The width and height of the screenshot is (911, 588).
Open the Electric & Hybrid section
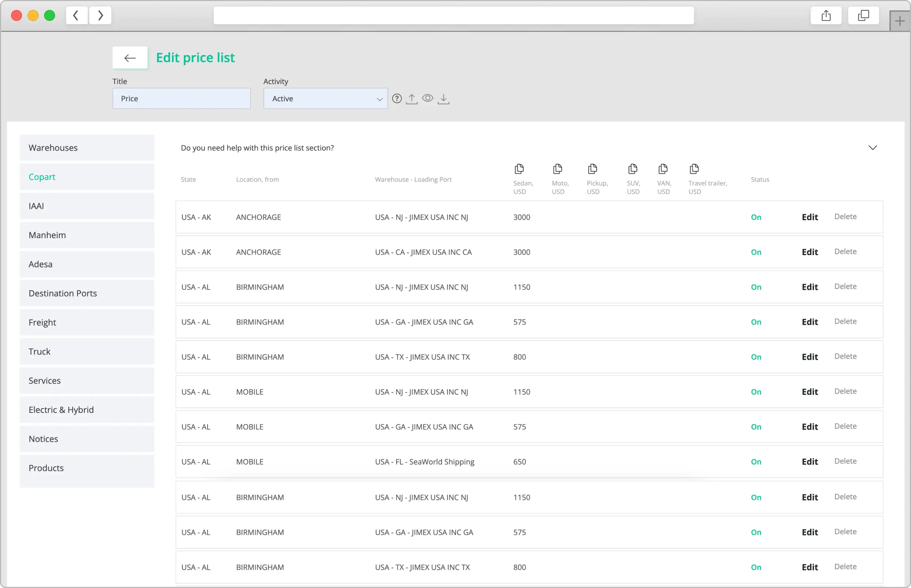[87, 410]
